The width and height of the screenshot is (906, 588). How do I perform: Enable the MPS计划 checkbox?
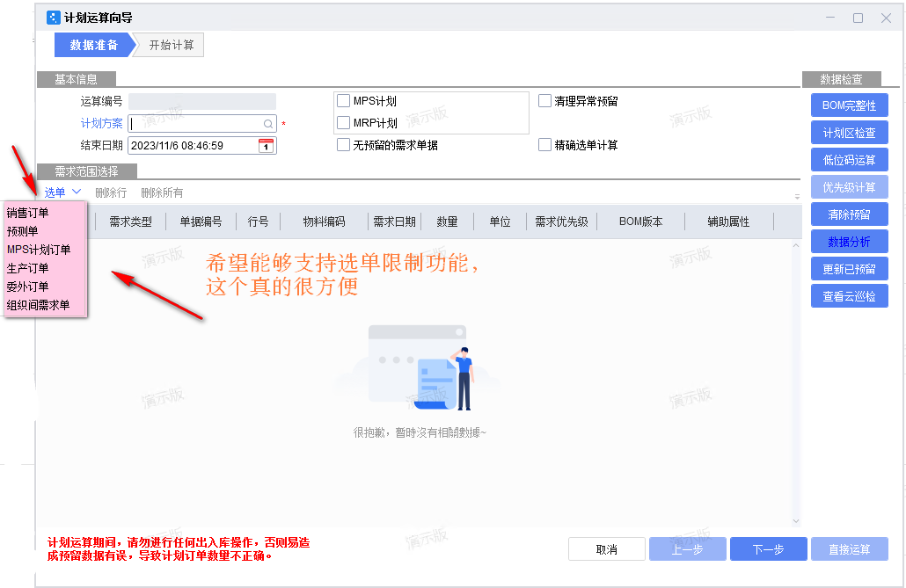[344, 101]
